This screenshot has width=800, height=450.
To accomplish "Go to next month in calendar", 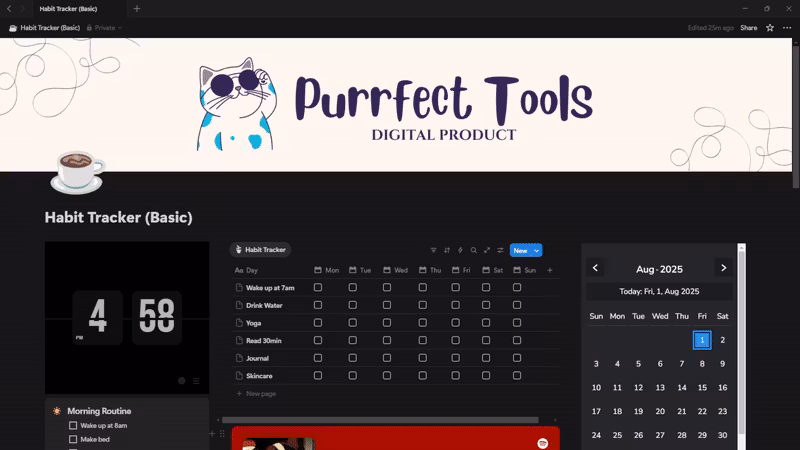I will click(x=723, y=268).
